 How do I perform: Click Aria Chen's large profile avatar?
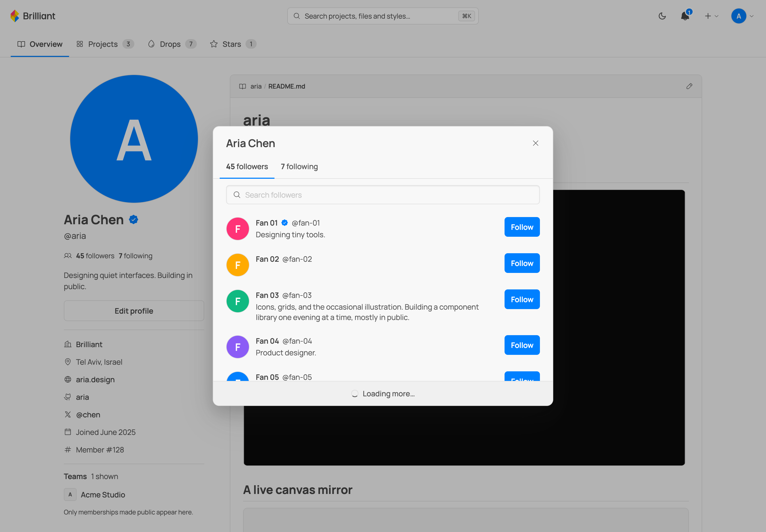[x=134, y=139]
